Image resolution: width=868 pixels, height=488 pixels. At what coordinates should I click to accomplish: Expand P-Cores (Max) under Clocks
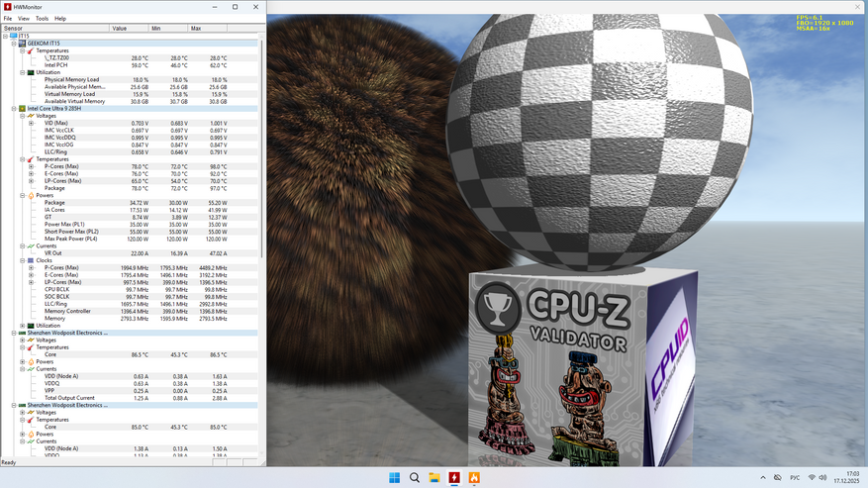coord(31,267)
